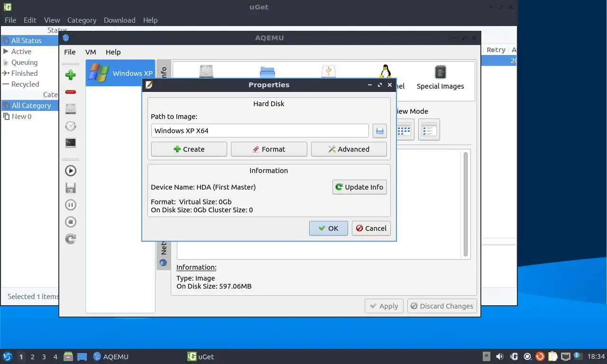Screen dimensions: 607x364
Task: Click the blue folder icon in AQEMU devices
Action: pos(267,72)
